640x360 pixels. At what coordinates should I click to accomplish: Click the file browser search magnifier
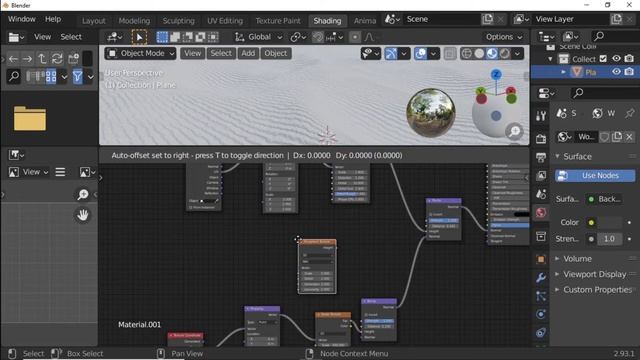(x=13, y=76)
